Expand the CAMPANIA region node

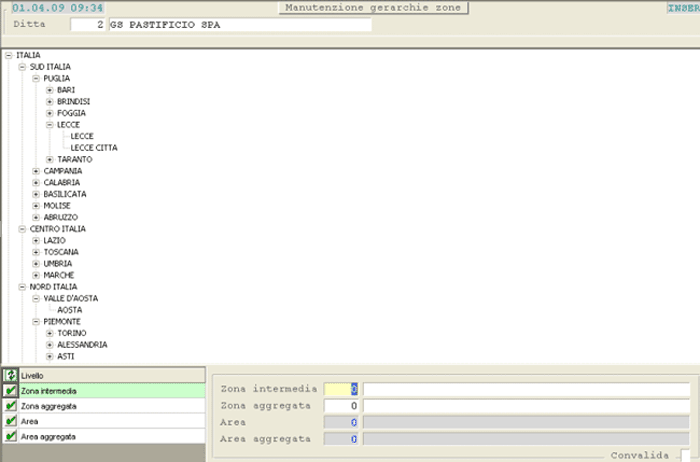(36, 171)
